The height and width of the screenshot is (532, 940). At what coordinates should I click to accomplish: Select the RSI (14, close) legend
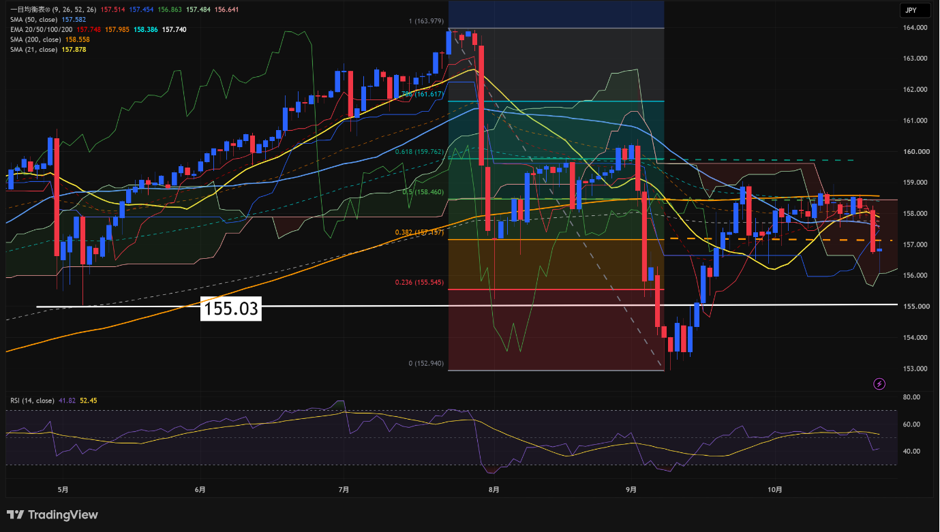(x=32, y=400)
